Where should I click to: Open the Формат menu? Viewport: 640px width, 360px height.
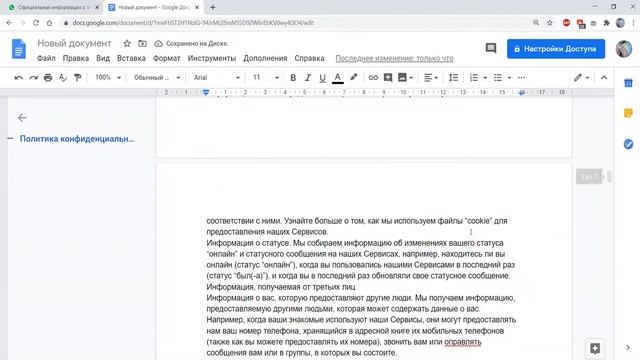pyautogui.click(x=167, y=58)
